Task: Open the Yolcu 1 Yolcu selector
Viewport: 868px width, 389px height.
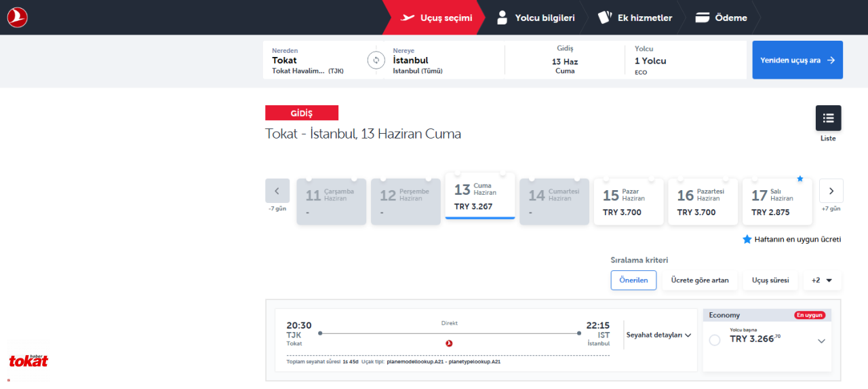Action: [685, 60]
